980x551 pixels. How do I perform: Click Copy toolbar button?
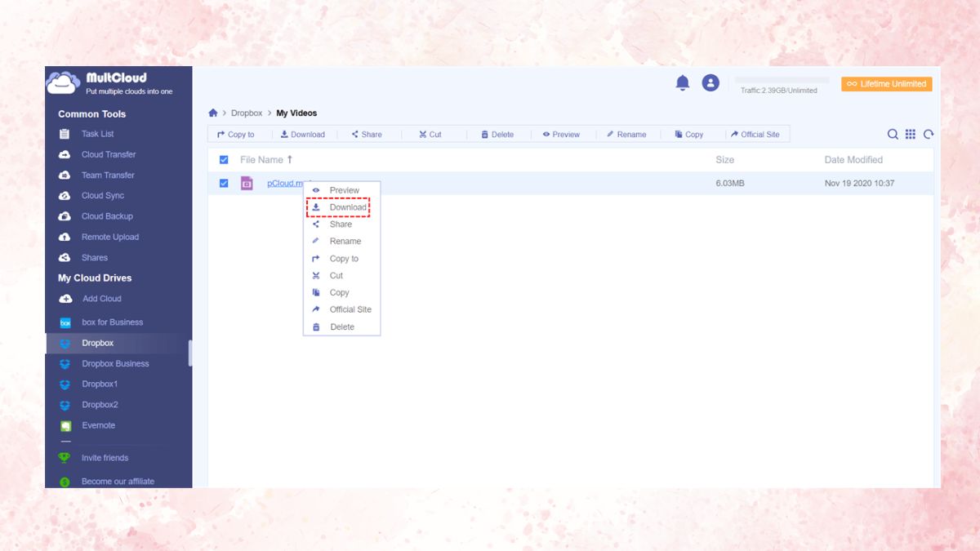(689, 135)
